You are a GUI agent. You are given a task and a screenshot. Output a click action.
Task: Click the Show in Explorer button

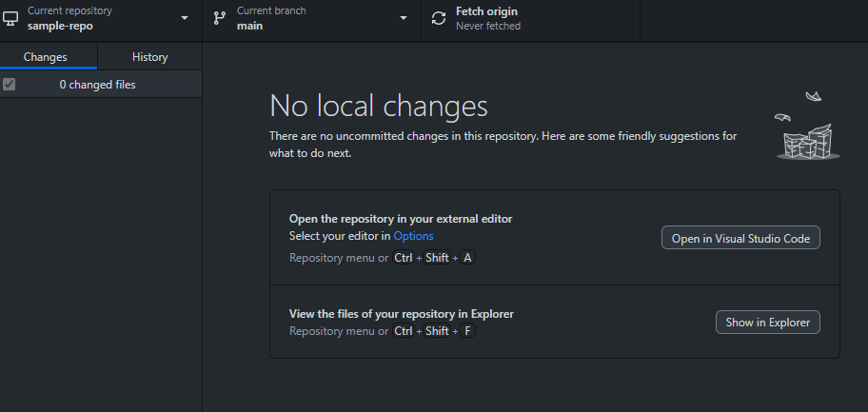(768, 323)
